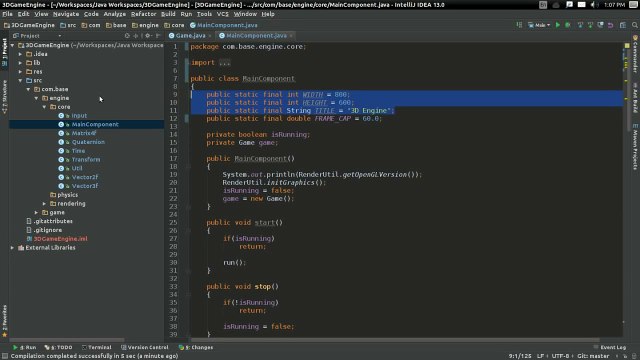The image size is (640, 360).
Task: Open the Refactor menu
Action: click(143, 14)
